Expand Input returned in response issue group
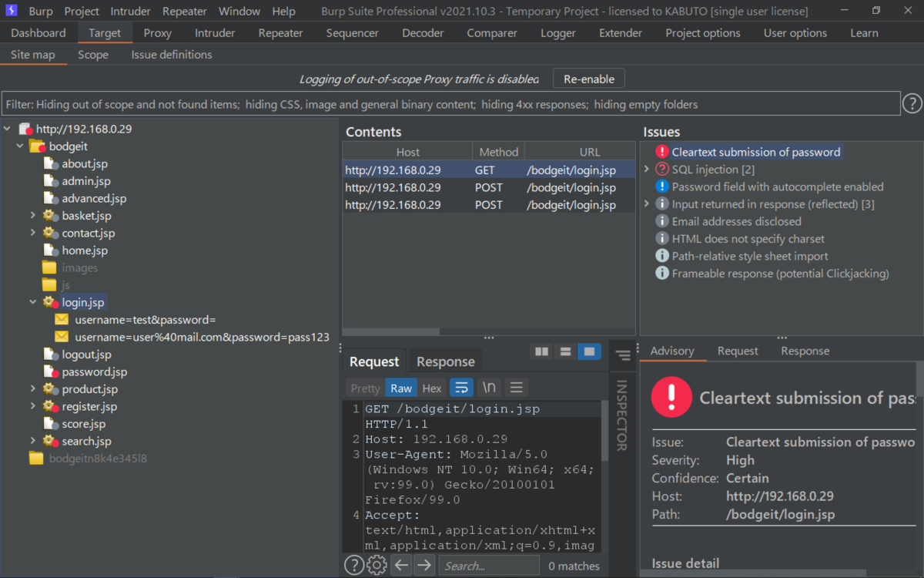The image size is (924, 578). tap(647, 204)
